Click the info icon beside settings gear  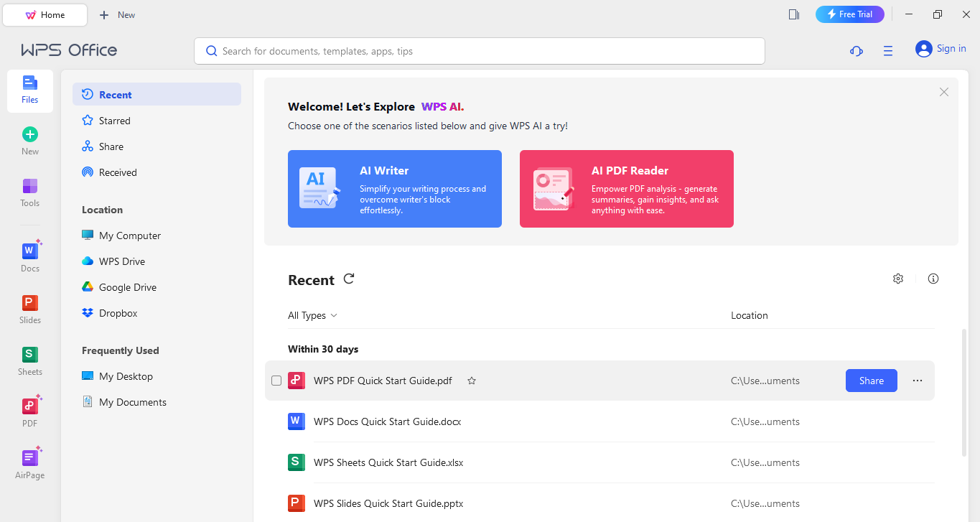933,279
